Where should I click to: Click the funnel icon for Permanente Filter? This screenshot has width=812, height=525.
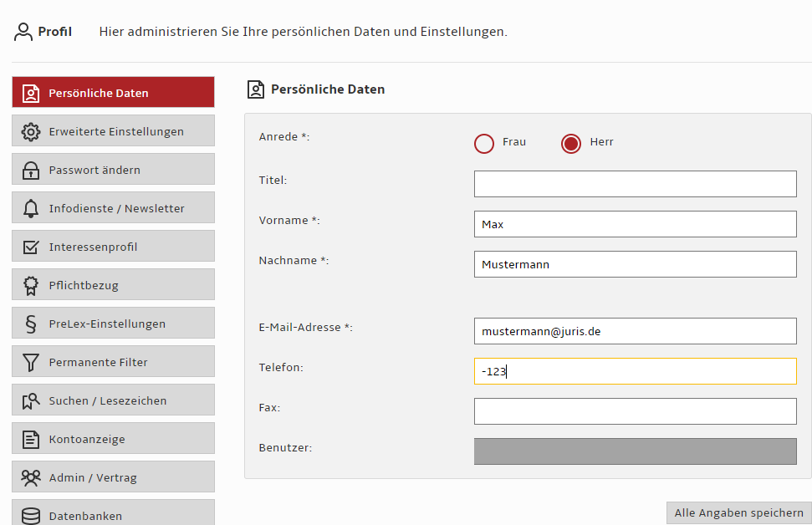[31, 363]
